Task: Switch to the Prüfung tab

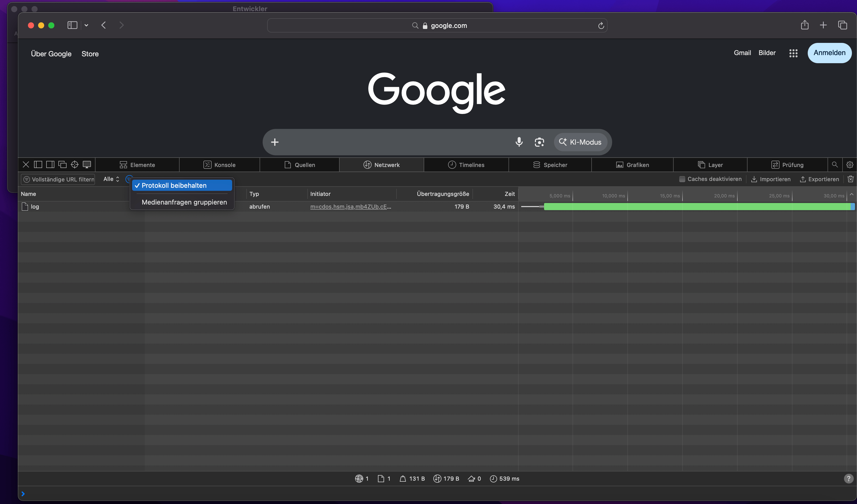Action: pyautogui.click(x=788, y=165)
